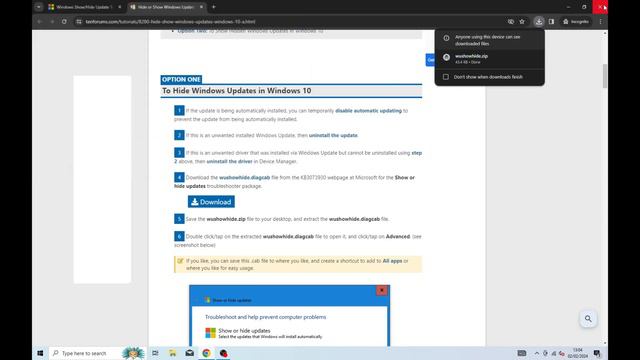The height and width of the screenshot is (360, 640).
Task: Open the browser side panel
Action: pyautogui.click(x=551, y=22)
